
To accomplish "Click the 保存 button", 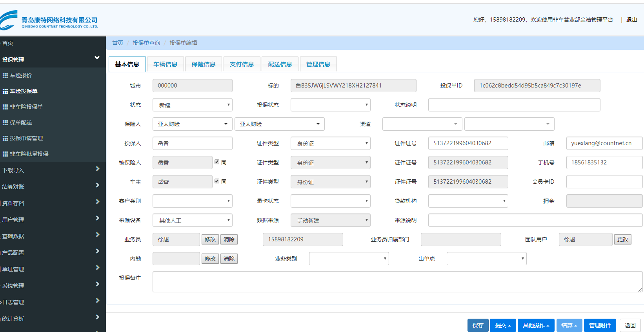I will (x=478, y=325).
